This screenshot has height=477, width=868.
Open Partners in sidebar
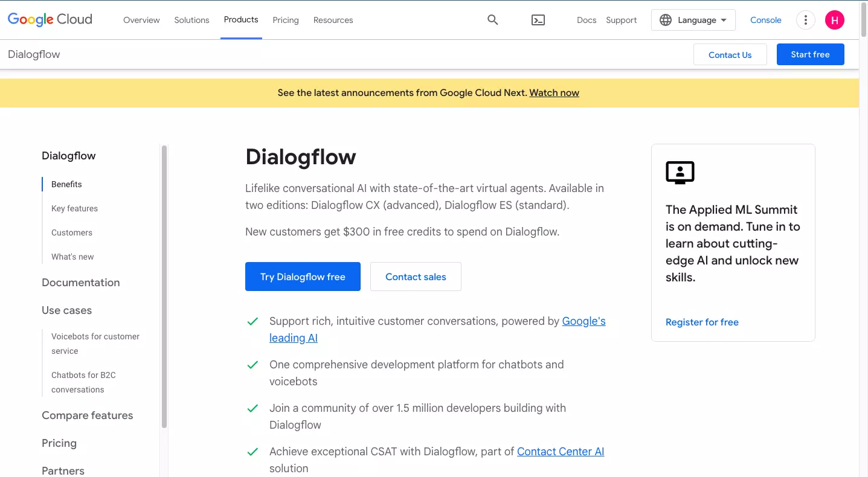[x=63, y=471]
